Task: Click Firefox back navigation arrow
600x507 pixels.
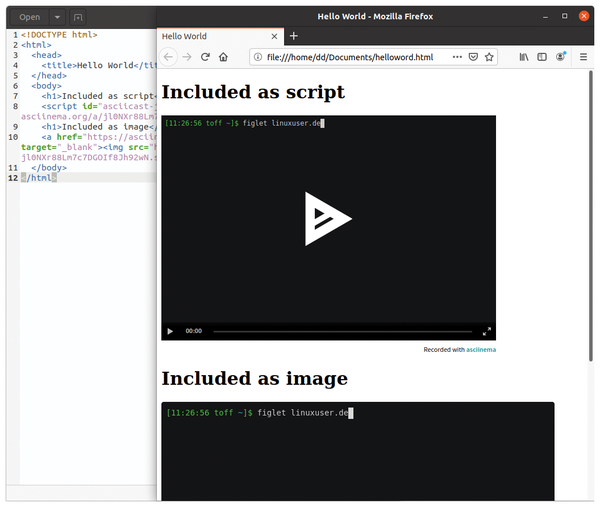Action: pyautogui.click(x=169, y=57)
